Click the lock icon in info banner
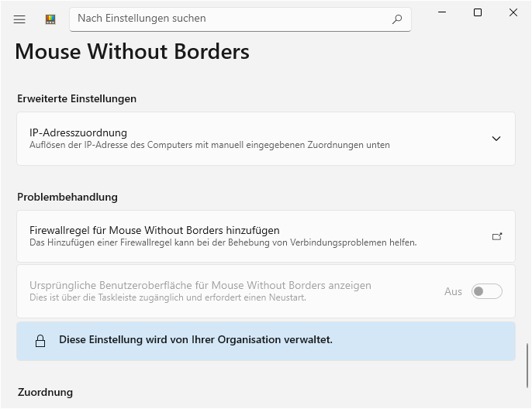The height and width of the screenshot is (409, 532). pyautogui.click(x=40, y=341)
